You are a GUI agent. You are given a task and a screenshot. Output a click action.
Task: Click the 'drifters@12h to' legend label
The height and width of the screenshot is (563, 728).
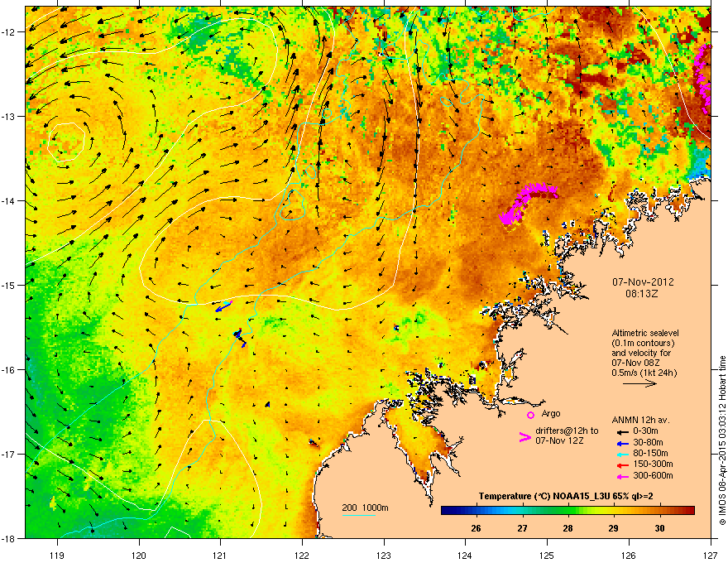click(x=567, y=431)
